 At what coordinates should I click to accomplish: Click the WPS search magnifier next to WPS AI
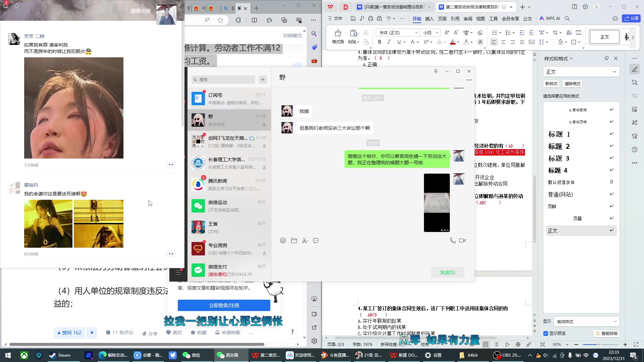(567, 18)
